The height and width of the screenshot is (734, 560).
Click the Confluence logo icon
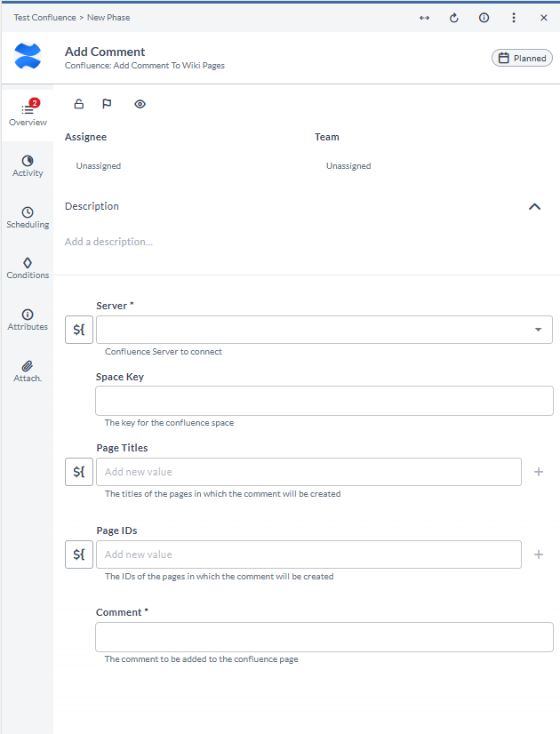(x=28, y=56)
